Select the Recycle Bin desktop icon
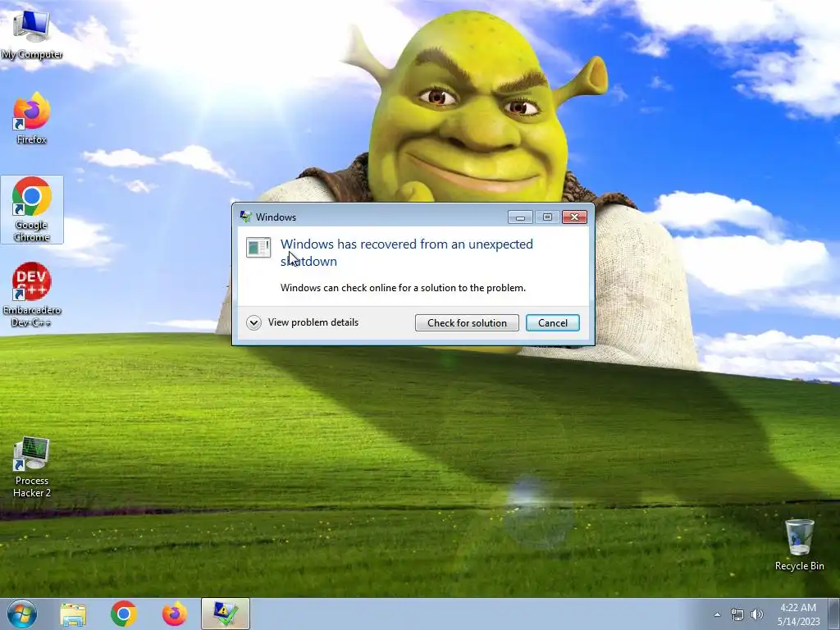Image resolution: width=840 pixels, height=630 pixels. 799,545
